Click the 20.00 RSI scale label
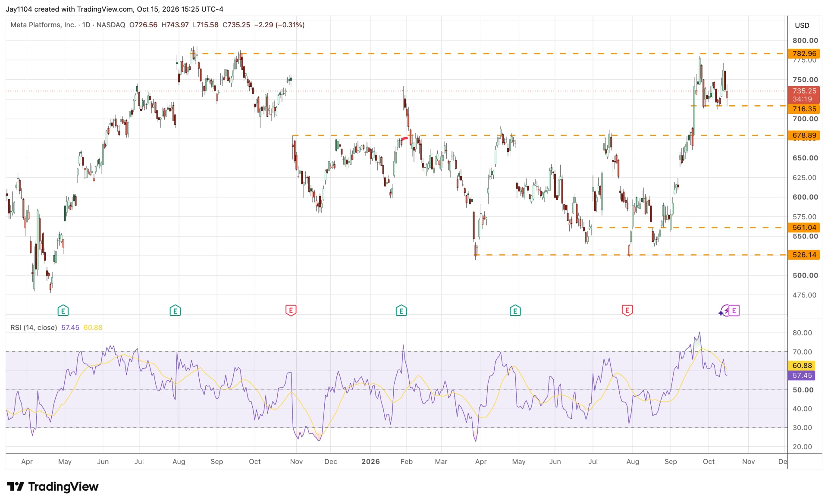This screenshot has height=504, width=828. tap(802, 447)
